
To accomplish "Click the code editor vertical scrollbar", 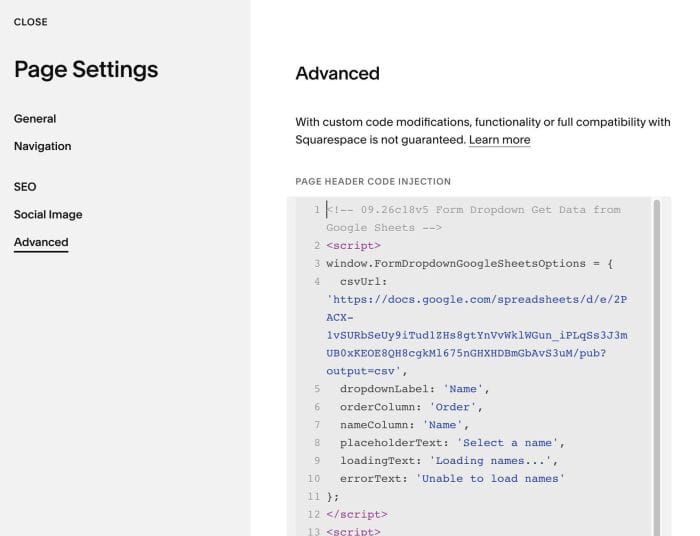I will (x=657, y=366).
